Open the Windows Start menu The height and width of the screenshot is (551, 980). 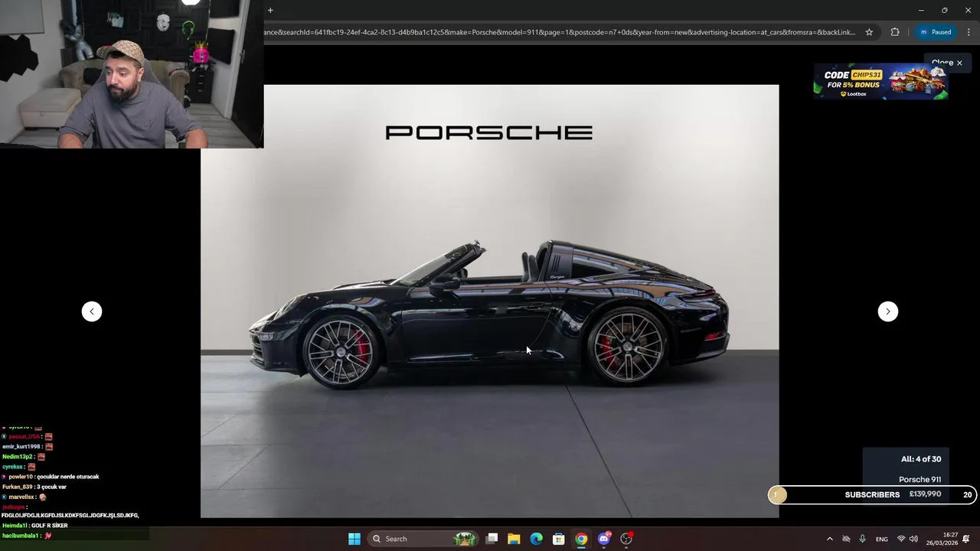pyautogui.click(x=354, y=539)
